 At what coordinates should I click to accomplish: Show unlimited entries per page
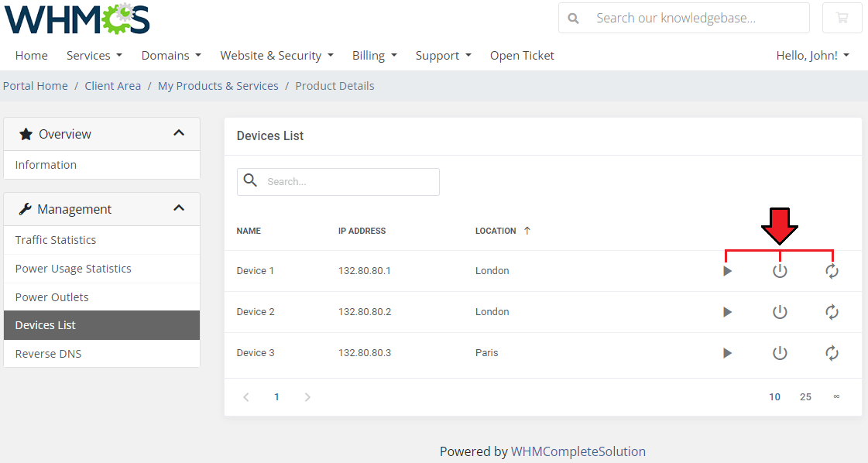click(x=836, y=396)
